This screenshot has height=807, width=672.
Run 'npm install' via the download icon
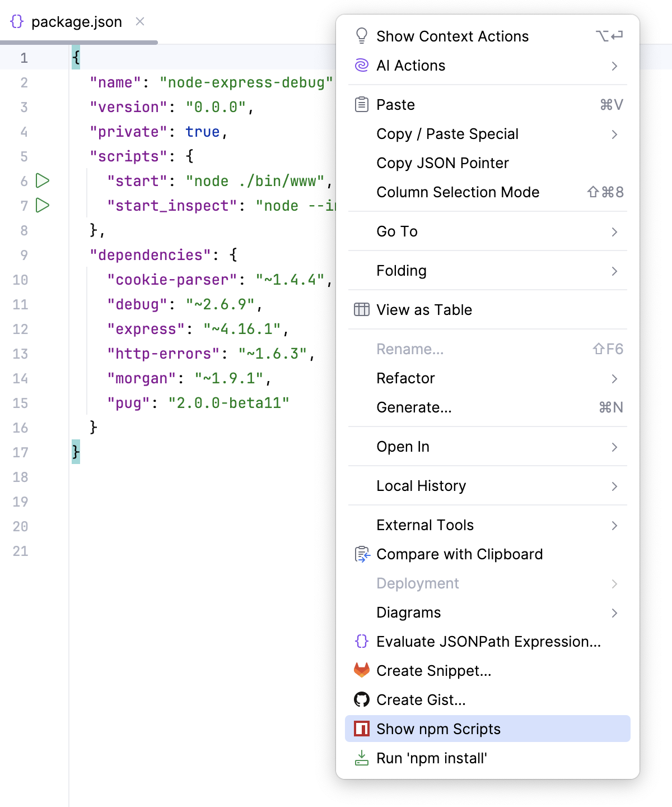(362, 758)
